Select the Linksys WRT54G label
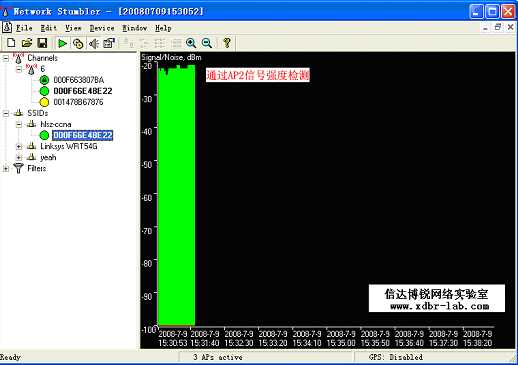 pos(69,146)
